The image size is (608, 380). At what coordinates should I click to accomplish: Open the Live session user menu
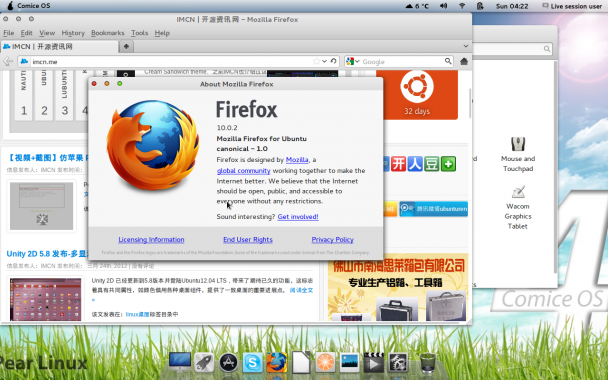point(572,6)
